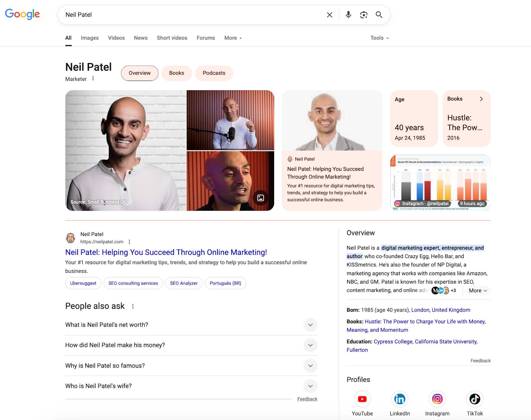Switch to the News tab

pyautogui.click(x=141, y=38)
